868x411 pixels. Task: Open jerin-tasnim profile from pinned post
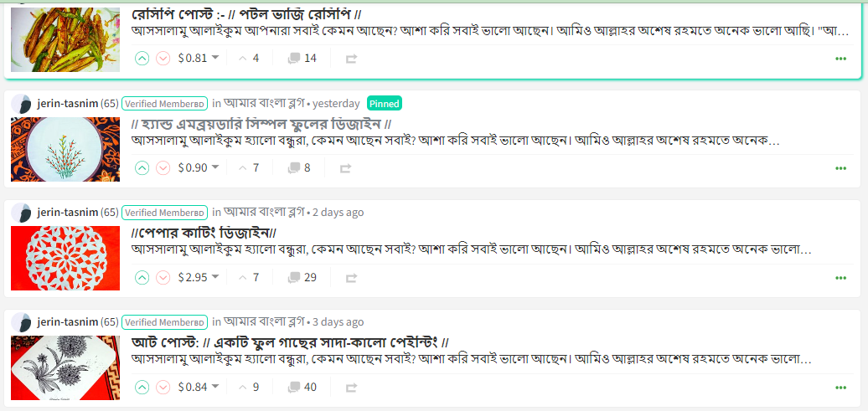[x=67, y=104]
